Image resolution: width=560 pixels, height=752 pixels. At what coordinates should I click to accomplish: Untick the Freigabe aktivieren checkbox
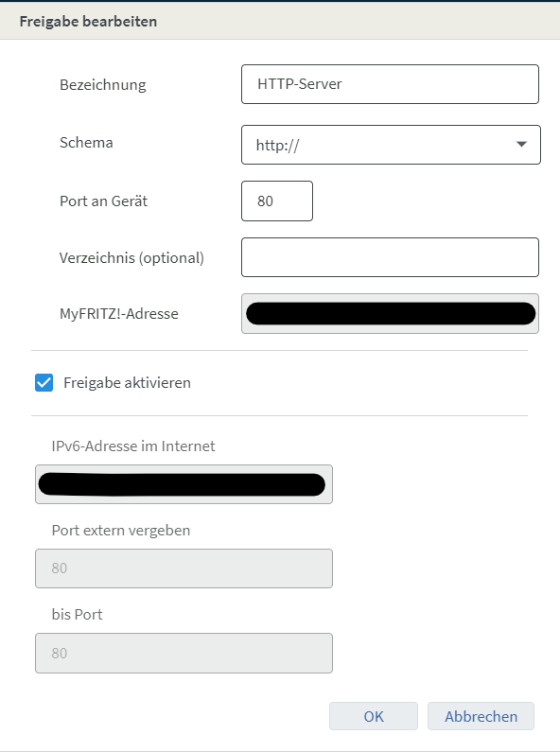44,383
